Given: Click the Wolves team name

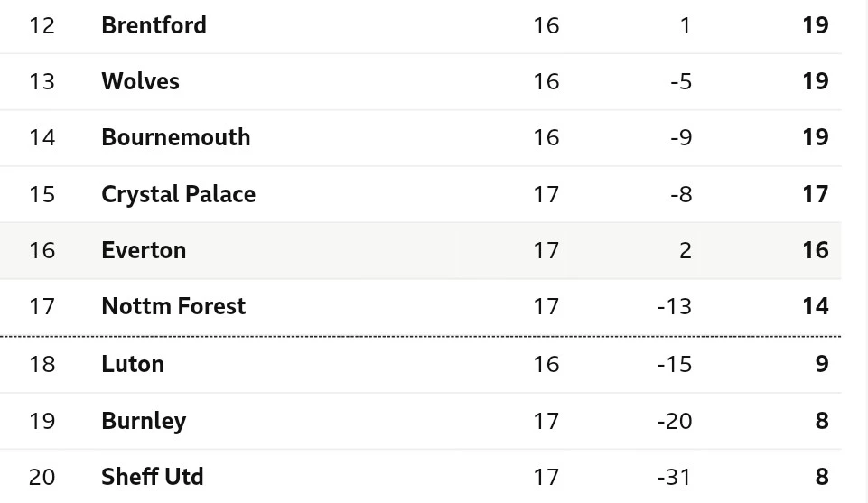Looking at the screenshot, I should coord(140,81).
